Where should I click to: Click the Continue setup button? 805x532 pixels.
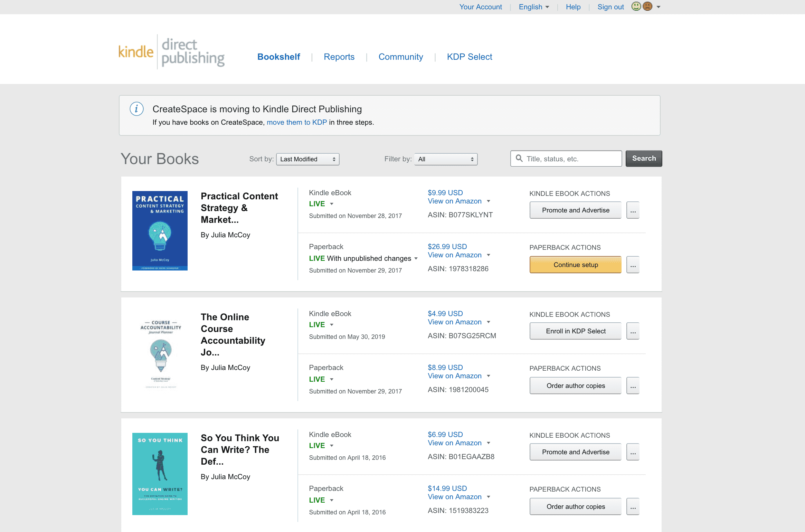tap(576, 265)
